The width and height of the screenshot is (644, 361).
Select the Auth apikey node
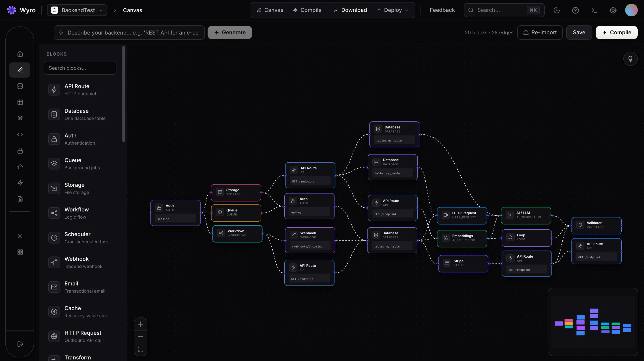(x=309, y=206)
